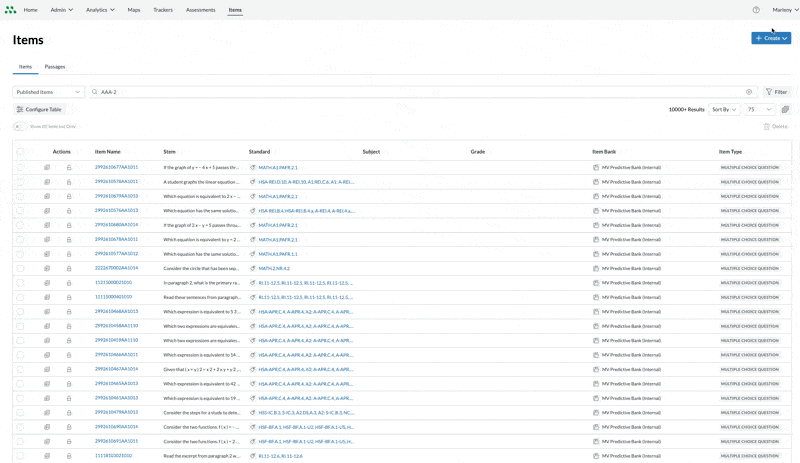
Task: Open item link 2222670002AA1014
Action: click(116, 268)
